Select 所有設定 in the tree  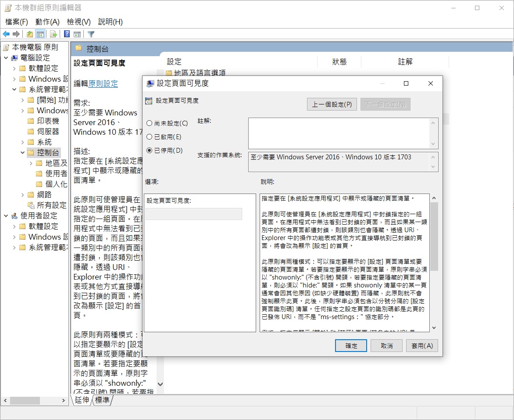(52, 205)
